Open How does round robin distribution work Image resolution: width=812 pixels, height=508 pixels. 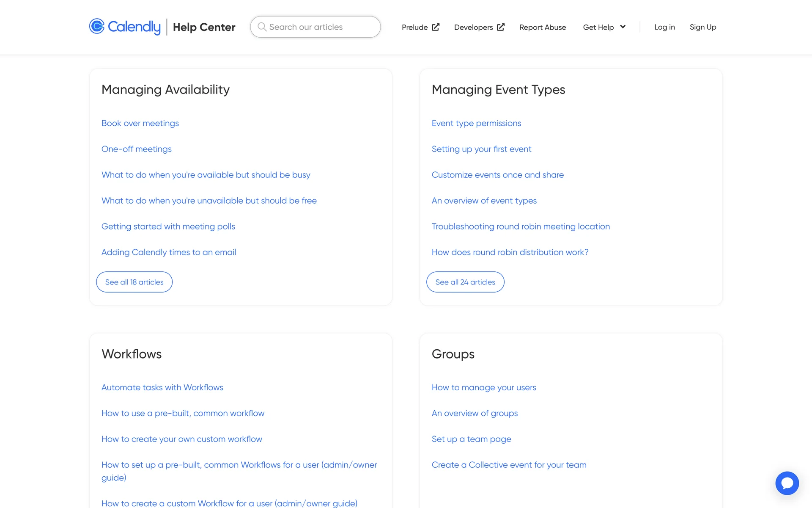point(510,252)
